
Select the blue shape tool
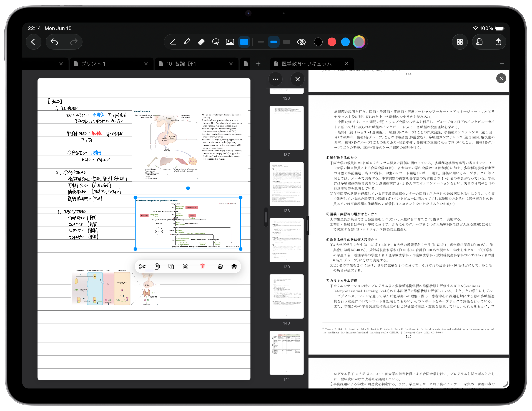tap(244, 42)
